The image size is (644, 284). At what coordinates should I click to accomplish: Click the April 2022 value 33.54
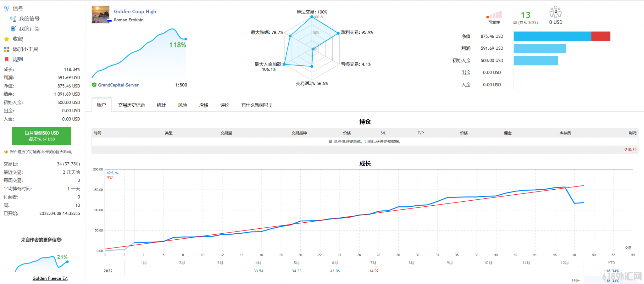pyautogui.click(x=258, y=271)
